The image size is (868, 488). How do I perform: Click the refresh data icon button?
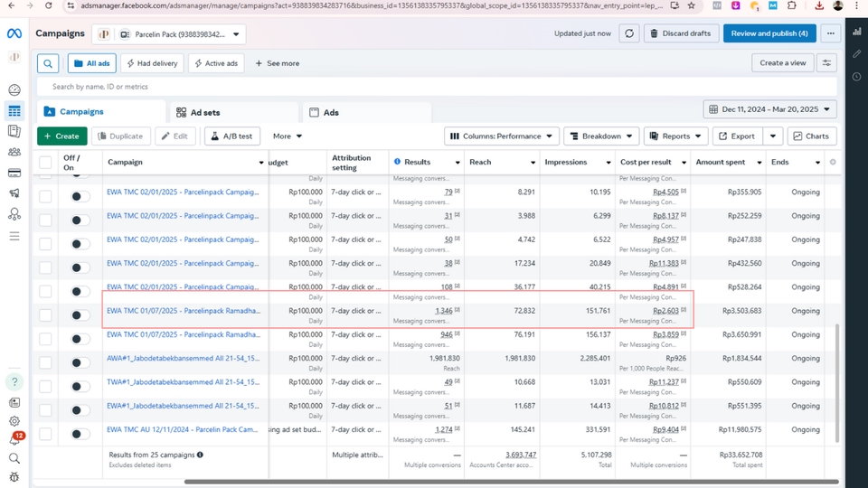pos(629,33)
